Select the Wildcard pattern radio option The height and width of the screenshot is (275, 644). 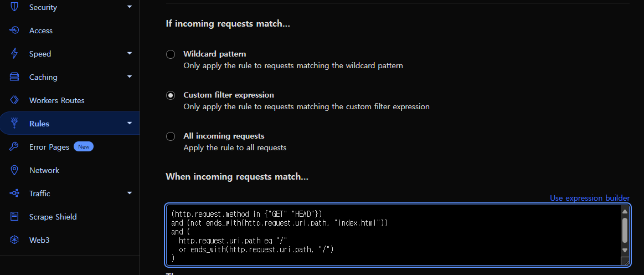tap(171, 54)
